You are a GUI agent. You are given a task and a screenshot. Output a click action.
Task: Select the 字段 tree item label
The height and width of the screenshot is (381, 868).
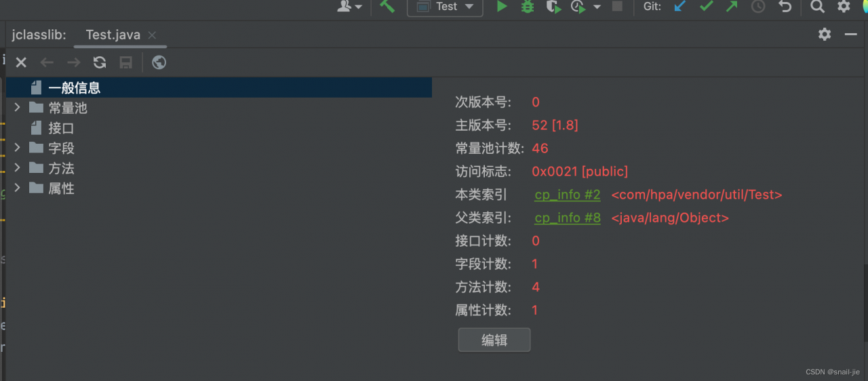(x=61, y=148)
